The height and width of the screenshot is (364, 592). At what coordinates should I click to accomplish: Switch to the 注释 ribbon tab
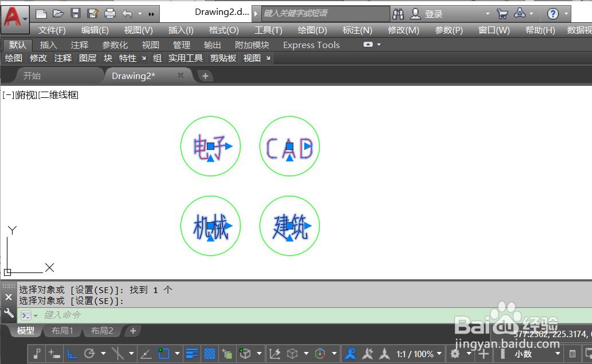point(79,45)
